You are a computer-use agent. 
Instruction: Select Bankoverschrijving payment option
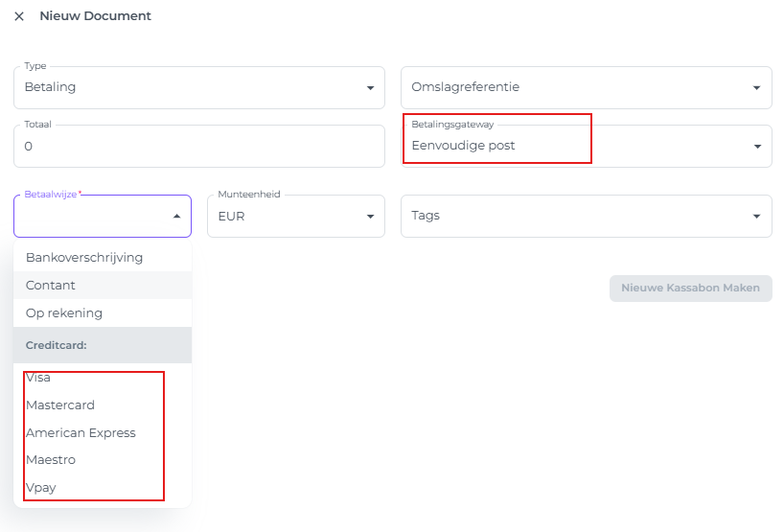coord(84,258)
